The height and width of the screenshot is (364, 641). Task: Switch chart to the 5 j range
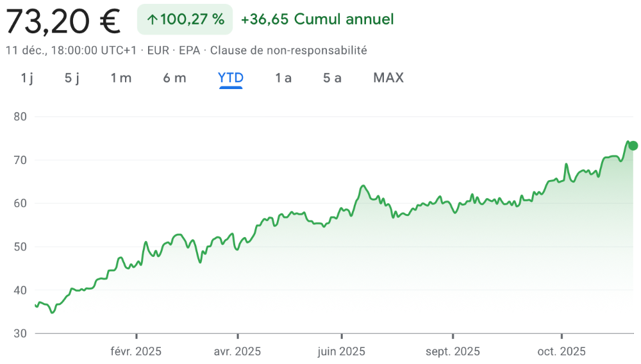(72, 78)
